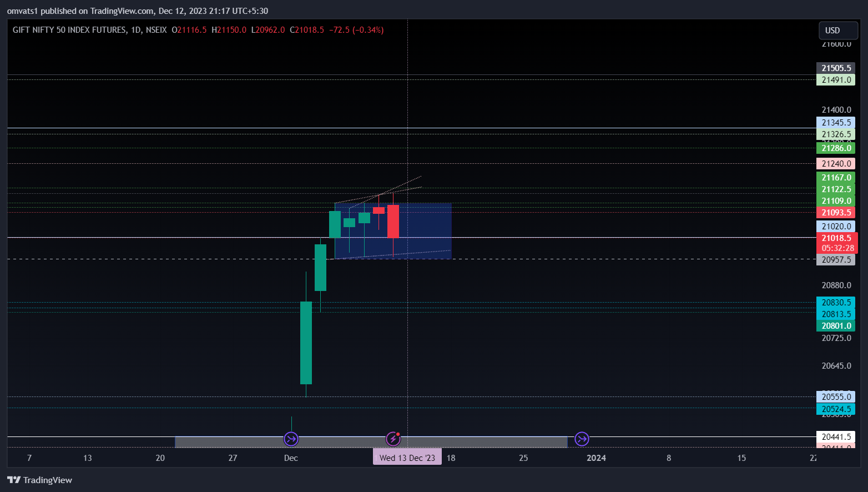Select the green 21167.0 price label

[x=836, y=178]
